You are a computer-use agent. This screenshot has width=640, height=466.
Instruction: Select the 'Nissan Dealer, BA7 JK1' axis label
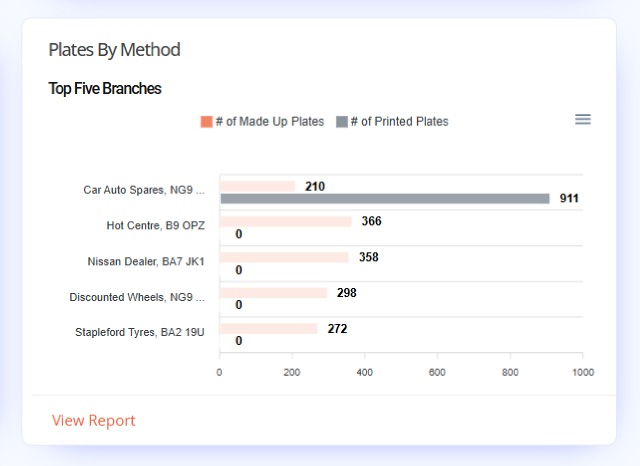pyautogui.click(x=146, y=262)
